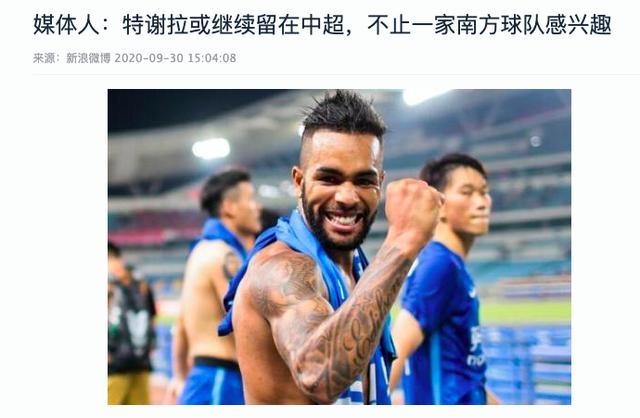The width and height of the screenshot is (640, 418).
Task: Click 南方球队 in the headline
Action: point(500,24)
